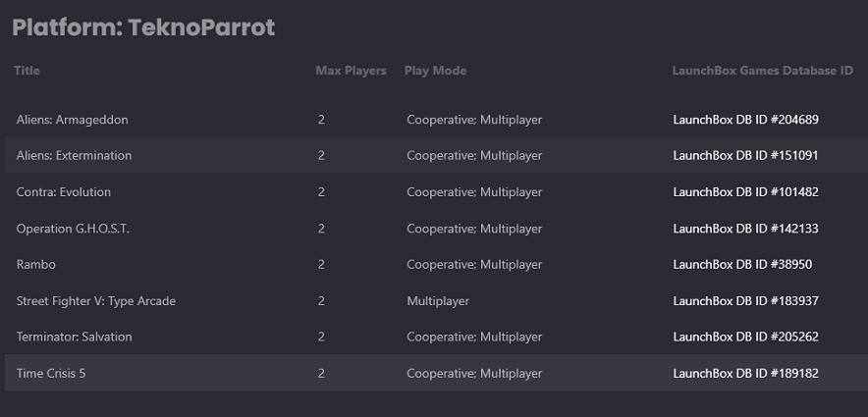This screenshot has width=868, height=417.
Task: Follow LaunchBox DB ID #142133 link
Action: 745,229
